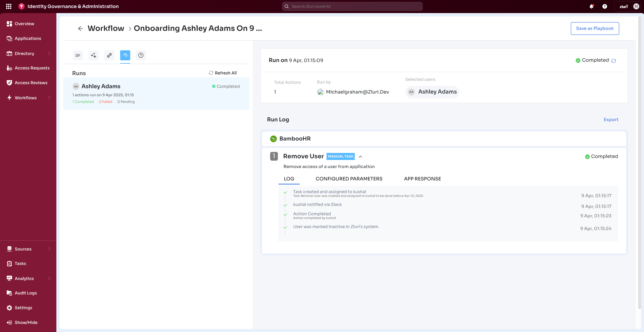Click the Tasks checklist sidebar icon
The image size is (644, 332).
tap(9, 264)
